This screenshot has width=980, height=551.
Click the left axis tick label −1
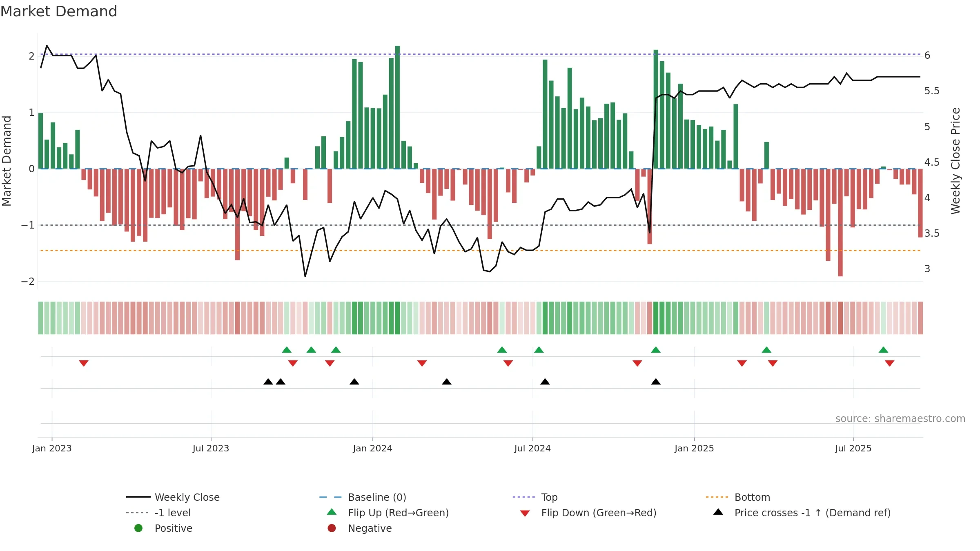(x=28, y=225)
